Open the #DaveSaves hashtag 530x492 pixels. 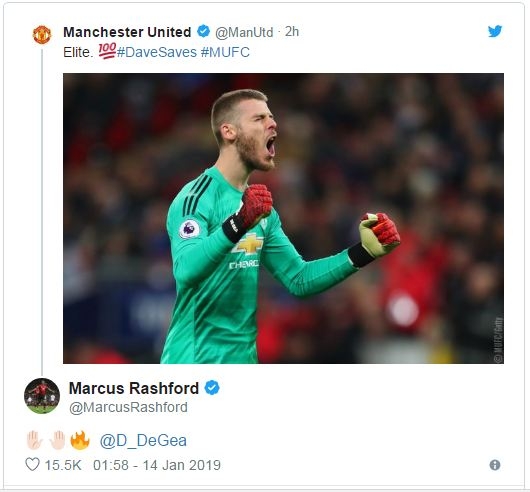tap(157, 52)
